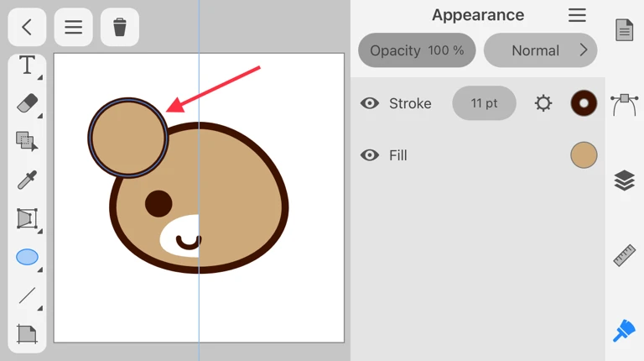Viewport: 644px width, 361px height.
Task: Toggle Stroke visibility eye
Action: [370, 103]
